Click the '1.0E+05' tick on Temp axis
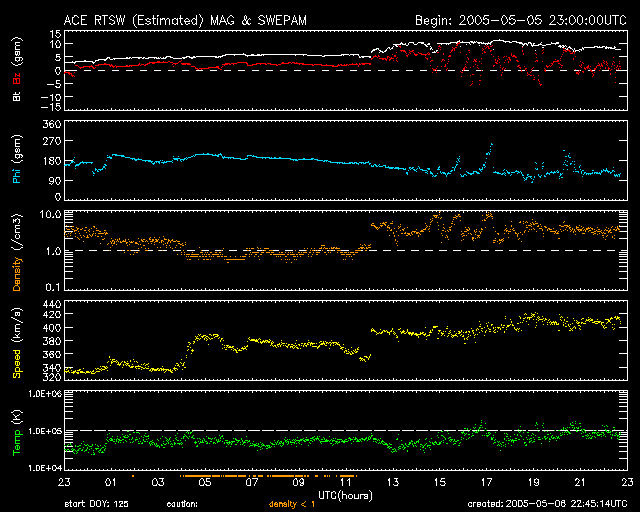 (x=45, y=431)
